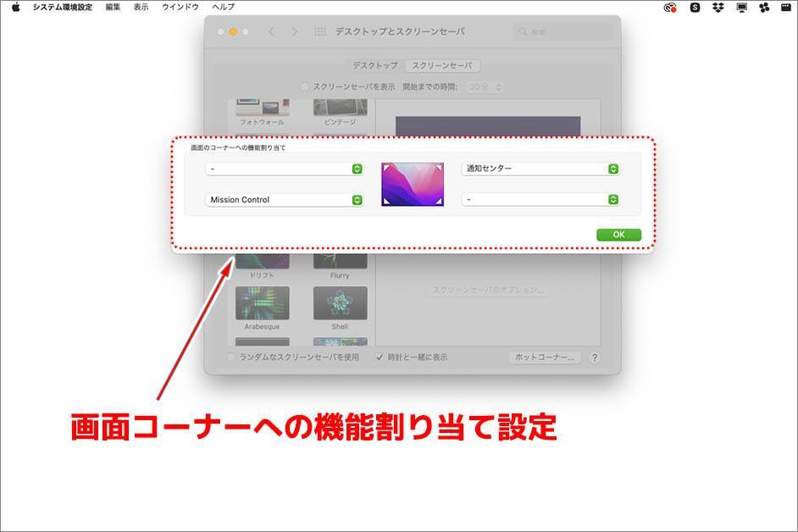Open the bottom-right corner action dropdown
This screenshot has height=532, width=798.
pyautogui.click(x=540, y=200)
